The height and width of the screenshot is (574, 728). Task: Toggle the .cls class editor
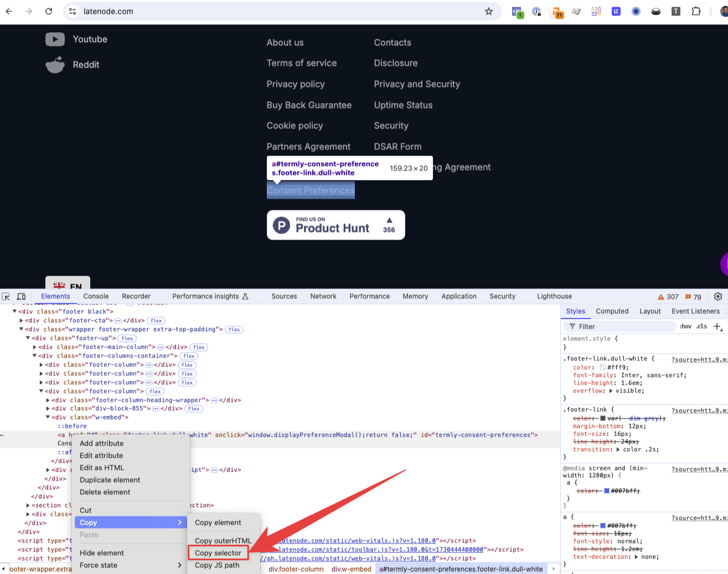pyautogui.click(x=702, y=327)
